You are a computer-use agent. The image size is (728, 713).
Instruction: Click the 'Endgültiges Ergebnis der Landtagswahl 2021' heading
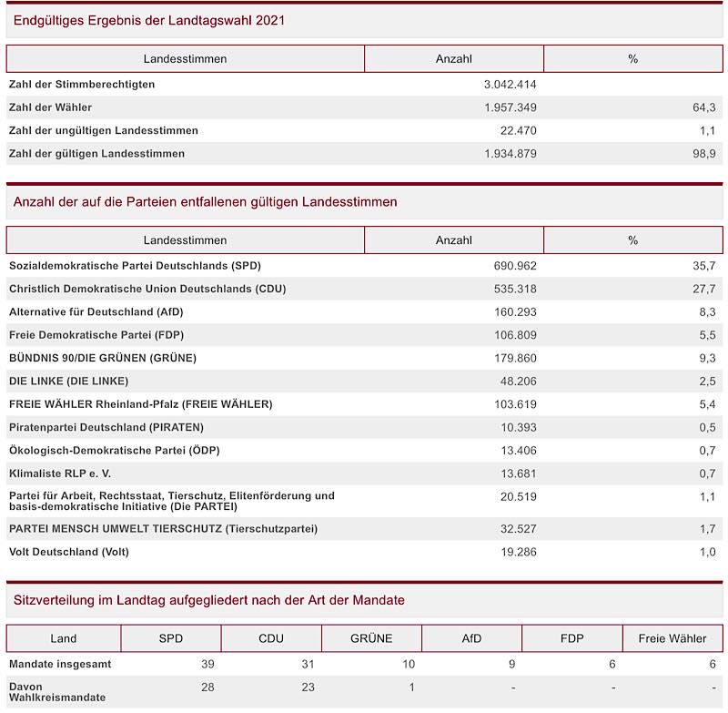tap(149, 20)
